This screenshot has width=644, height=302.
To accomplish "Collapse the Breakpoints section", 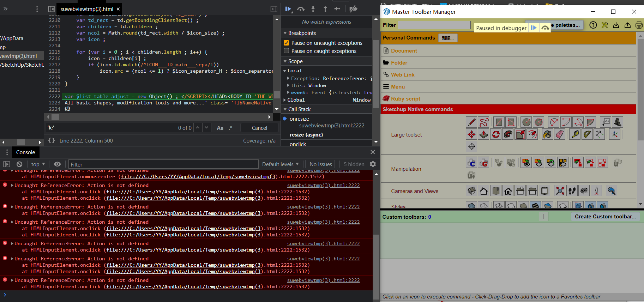I will [x=285, y=33].
